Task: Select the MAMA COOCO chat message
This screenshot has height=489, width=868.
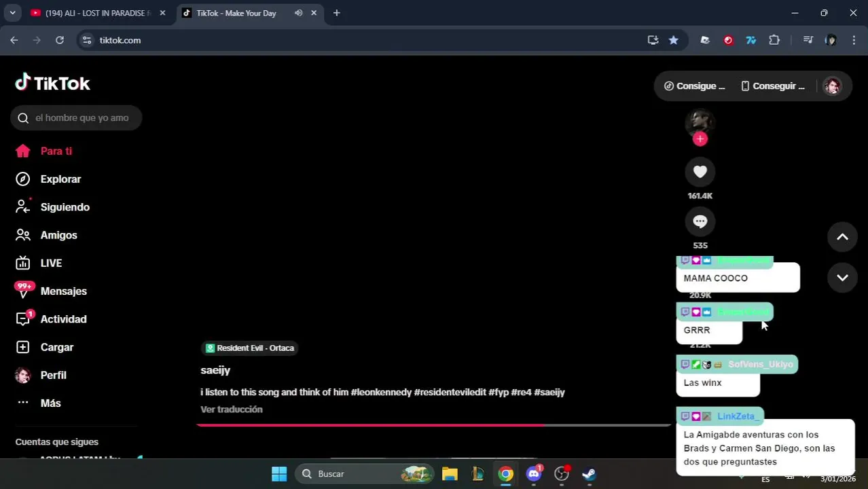Action: point(738,278)
